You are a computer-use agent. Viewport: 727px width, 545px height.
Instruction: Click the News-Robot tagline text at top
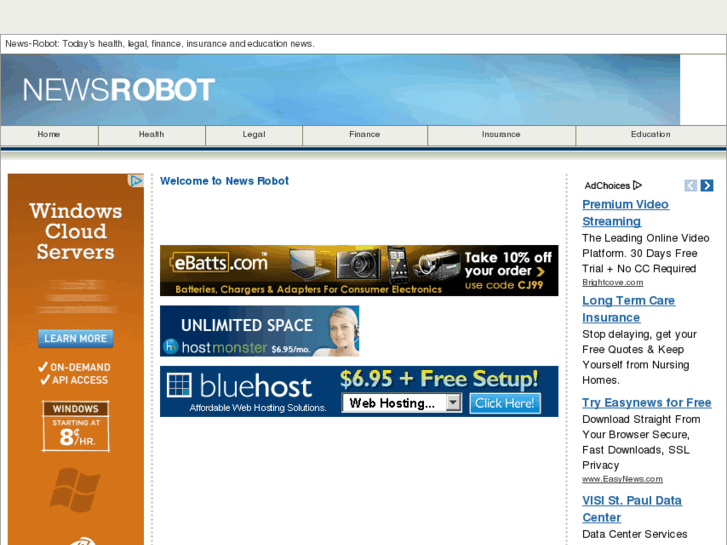click(160, 44)
